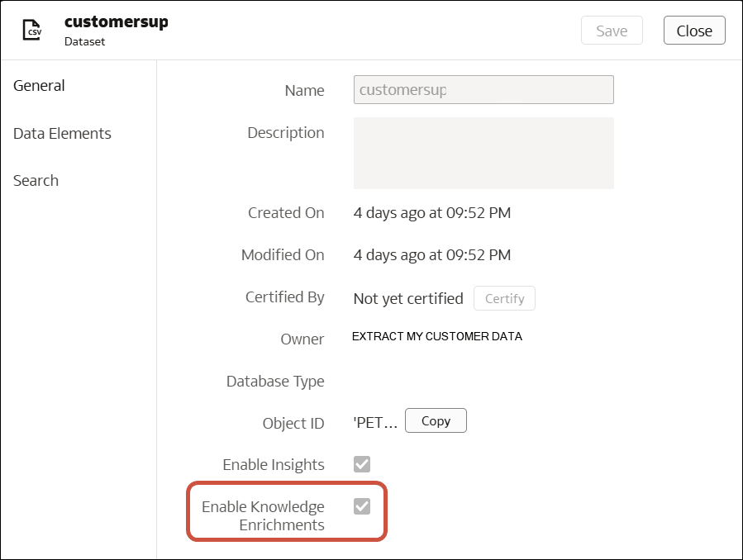The image size is (743, 560).
Task: Click the CSV dataset file icon
Action: [x=31, y=30]
